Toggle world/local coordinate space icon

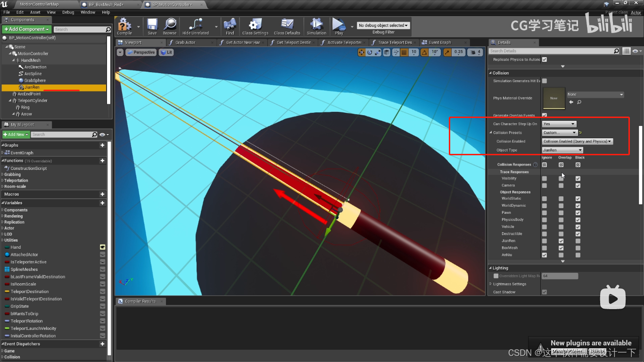(387, 52)
